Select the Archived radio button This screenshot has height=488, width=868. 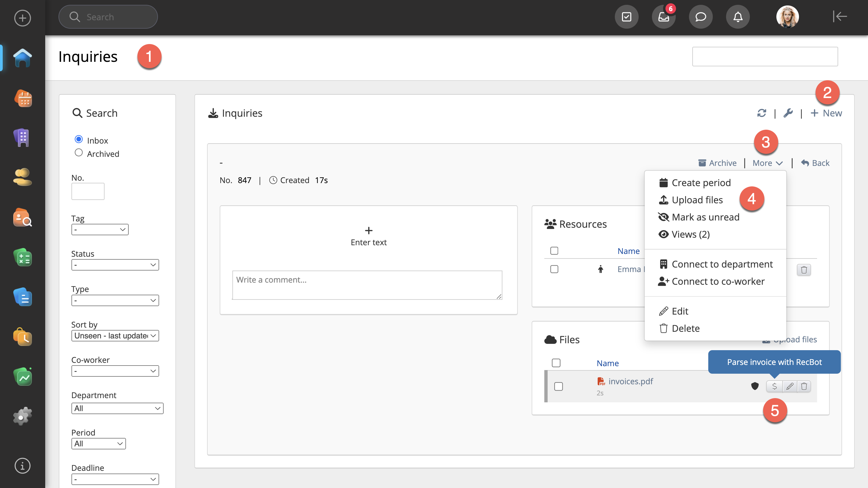click(x=78, y=153)
